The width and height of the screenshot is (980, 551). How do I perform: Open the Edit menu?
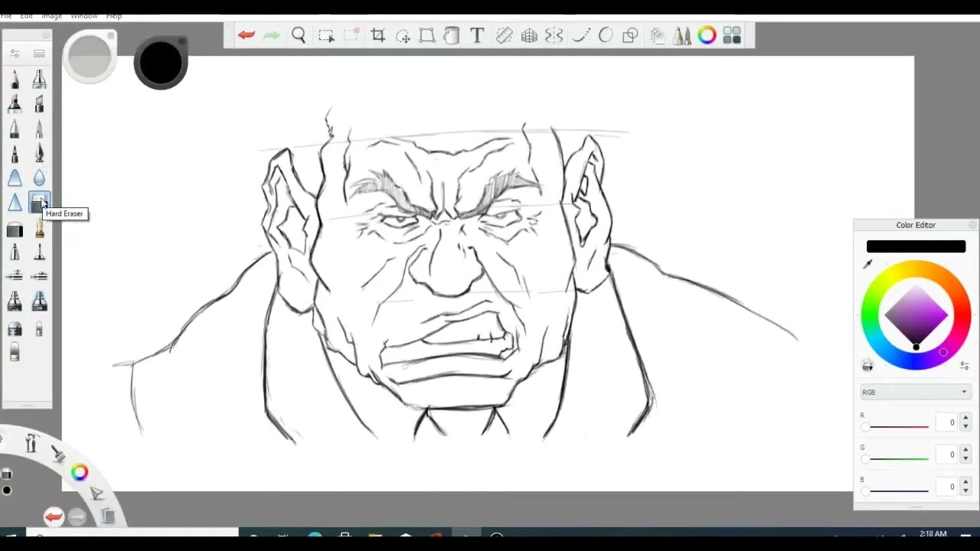(x=27, y=15)
